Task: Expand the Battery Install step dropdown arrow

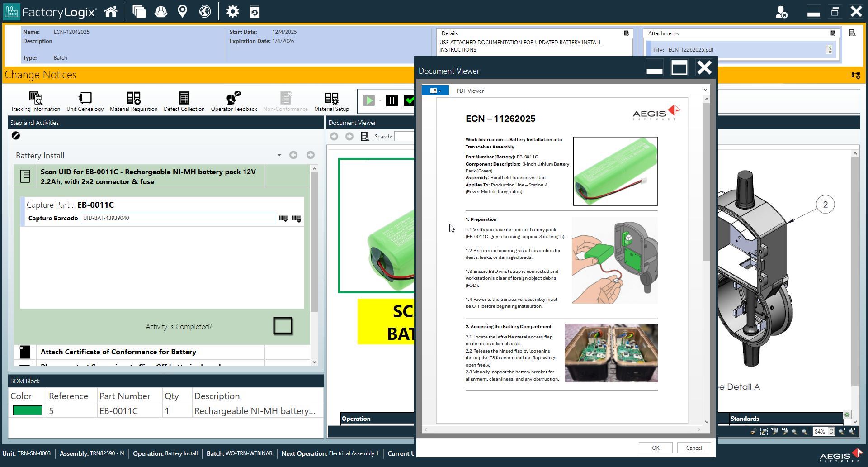Action: [x=279, y=155]
